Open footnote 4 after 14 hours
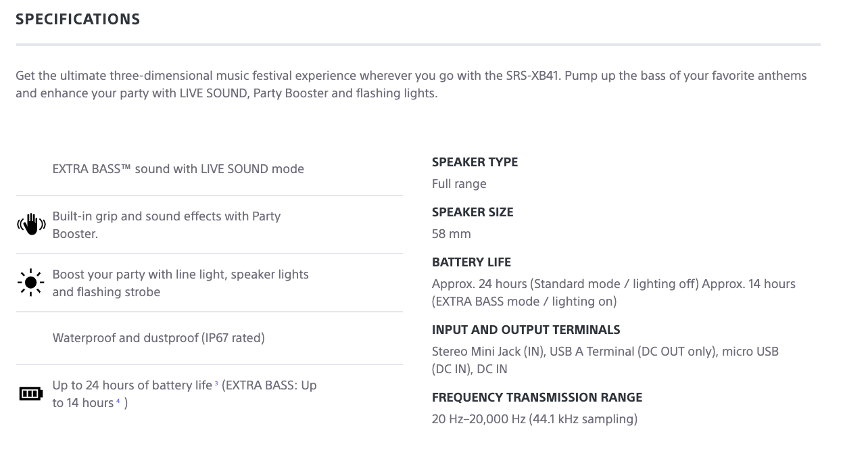 point(118,401)
